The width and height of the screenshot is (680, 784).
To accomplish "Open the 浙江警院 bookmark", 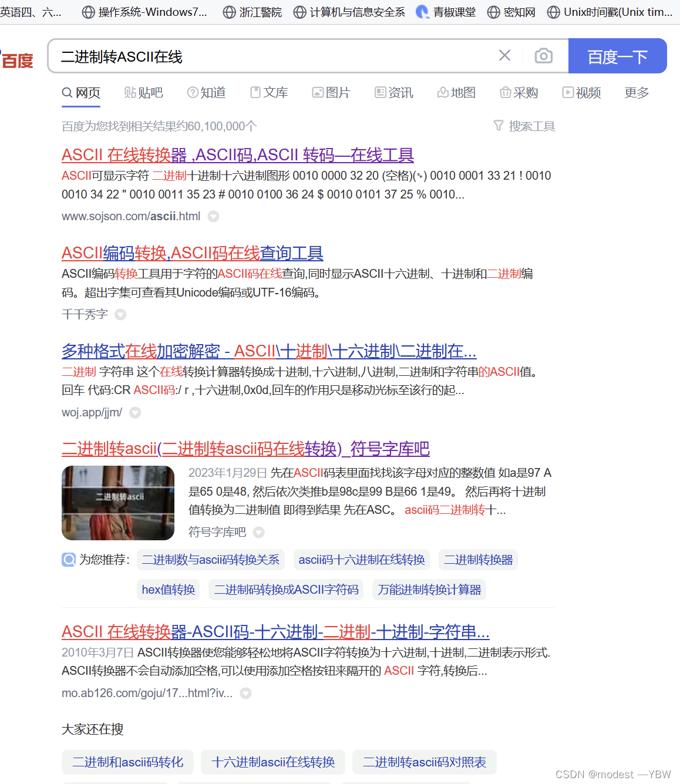I will (x=253, y=12).
